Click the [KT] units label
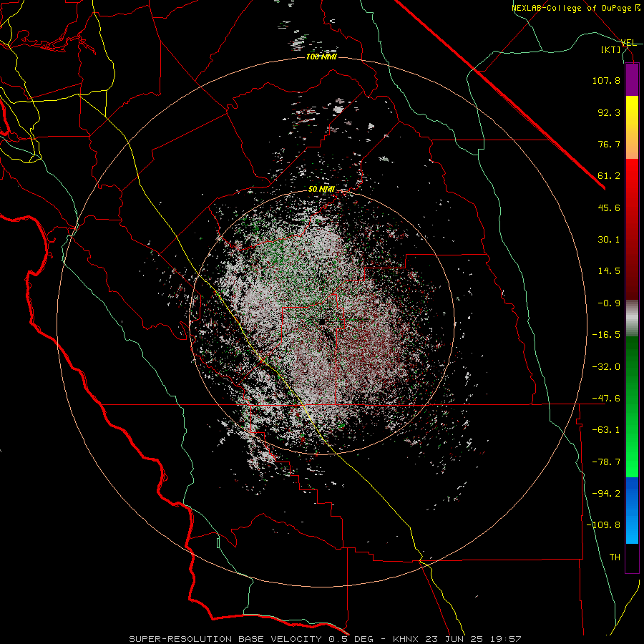 pos(611,49)
